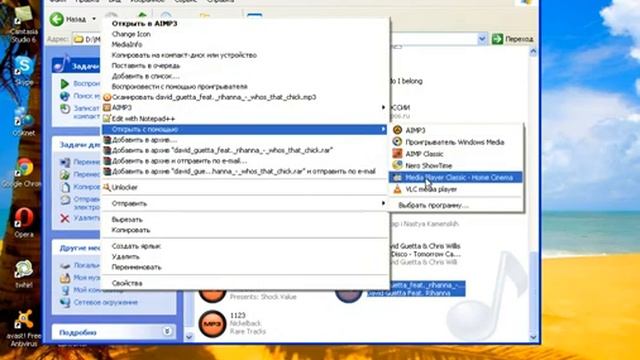
Task: Collapse the Подробно panel chevron
Action: 167,331
